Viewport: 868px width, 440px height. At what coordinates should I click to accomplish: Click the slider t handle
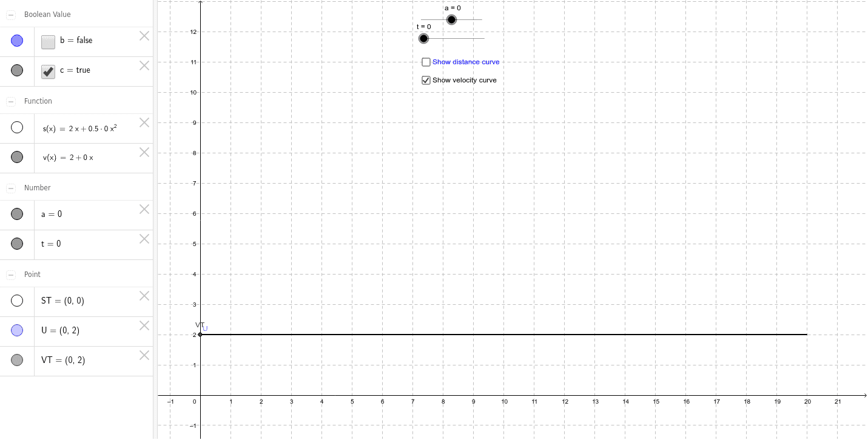pos(423,38)
